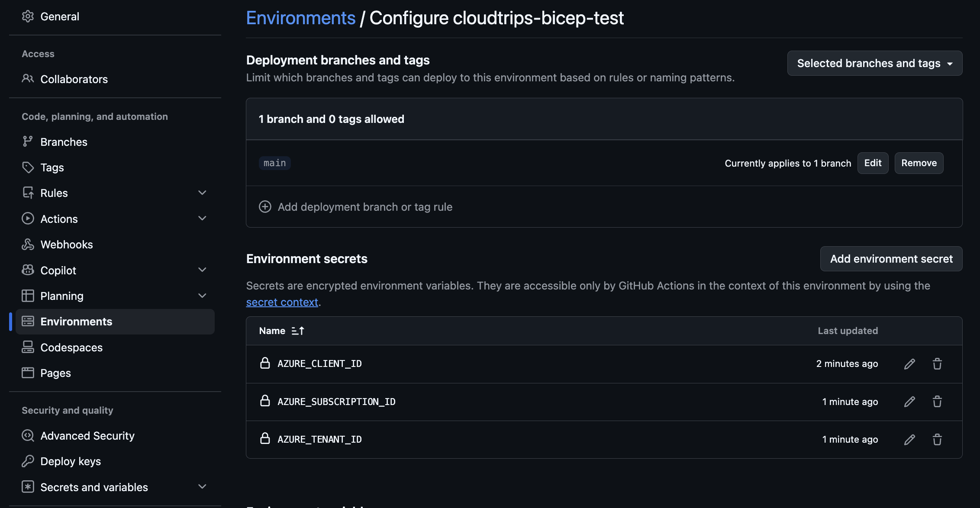The image size is (980, 508).
Task: Open Advanced Security settings
Action: [115, 436]
